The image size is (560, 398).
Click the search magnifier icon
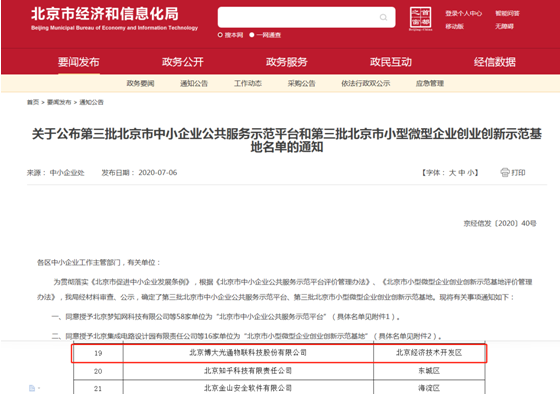point(383,17)
